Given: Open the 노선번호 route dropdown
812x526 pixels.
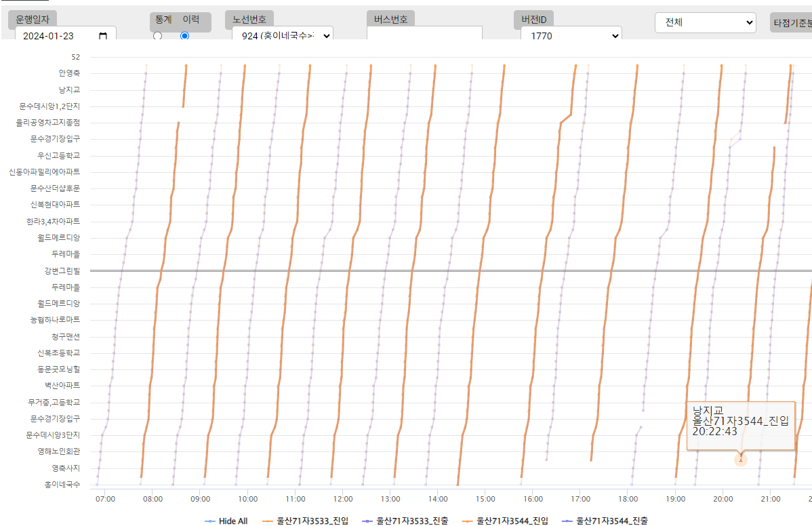Looking at the screenshot, I should click(x=282, y=36).
